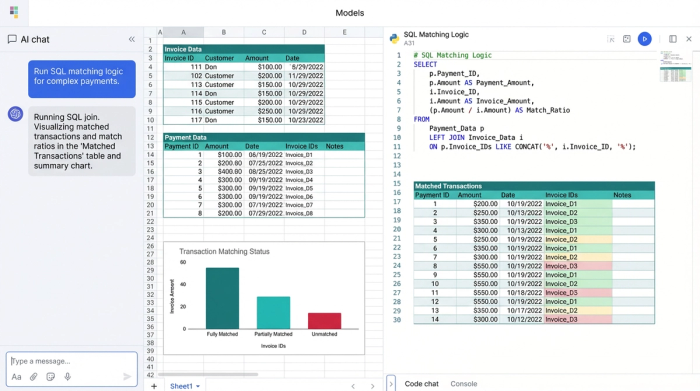The image size is (700, 391).
Task: Click the 10/18/2022 date in matched row 11
Action: point(522,293)
